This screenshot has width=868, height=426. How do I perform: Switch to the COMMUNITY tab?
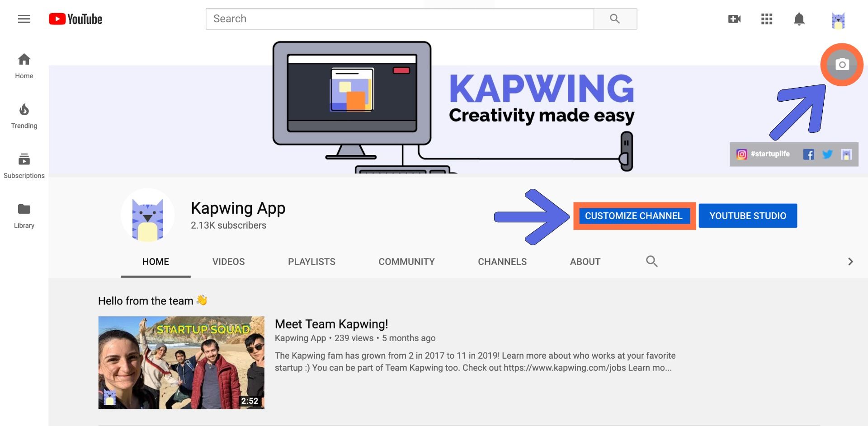click(406, 261)
